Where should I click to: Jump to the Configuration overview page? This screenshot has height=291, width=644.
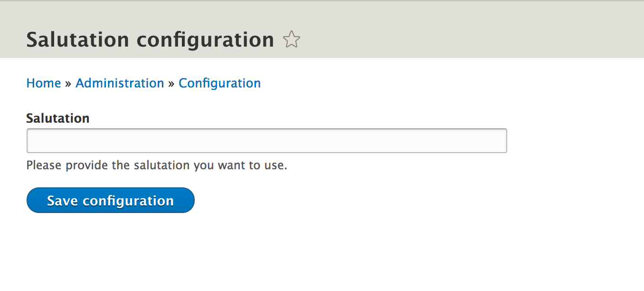click(219, 83)
